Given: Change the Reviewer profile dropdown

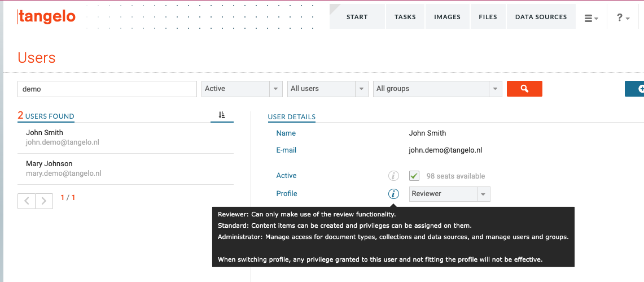Looking at the screenshot, I should [x=450, y=194].
